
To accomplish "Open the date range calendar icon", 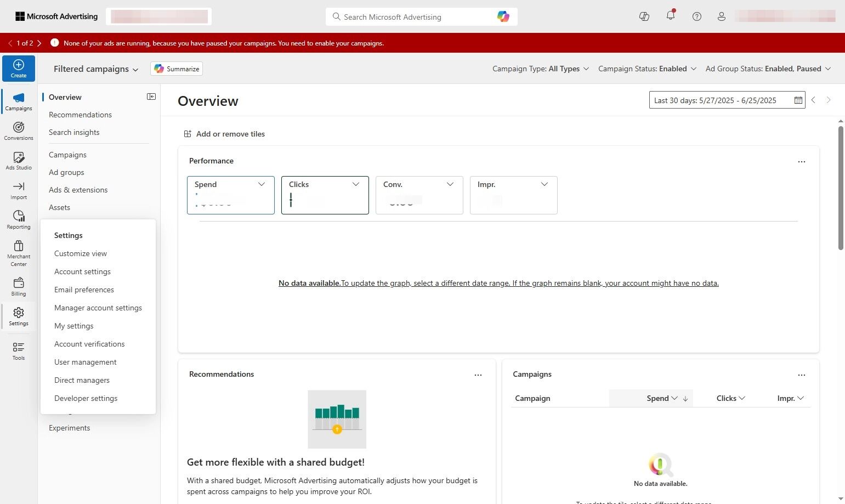I will [x=798, y=100].
